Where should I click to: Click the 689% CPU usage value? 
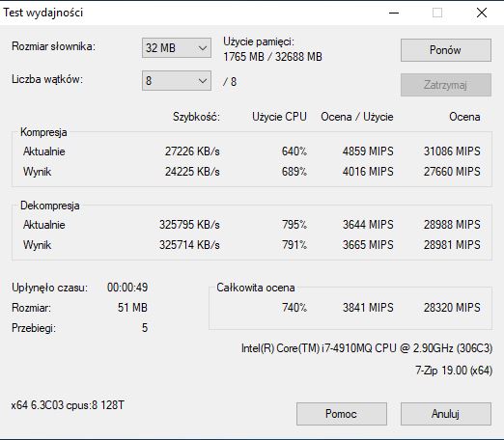(294, 172)
